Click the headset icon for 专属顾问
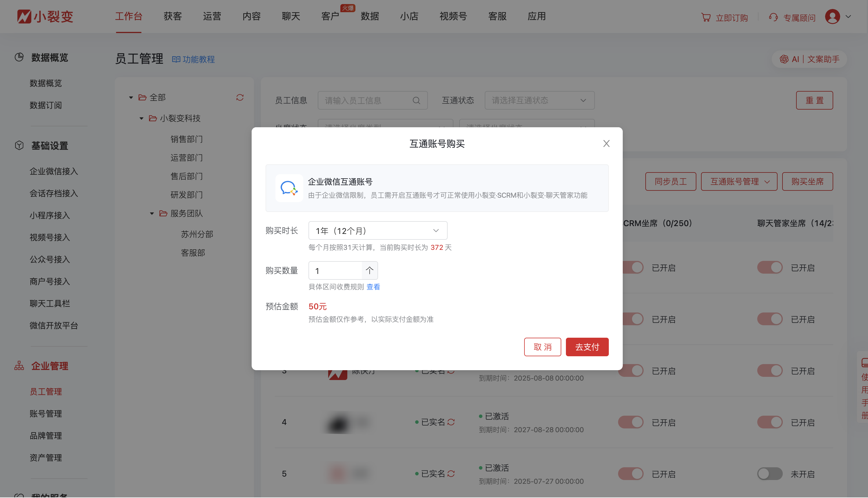The image size is (868, 498). [x=773, y=17]
